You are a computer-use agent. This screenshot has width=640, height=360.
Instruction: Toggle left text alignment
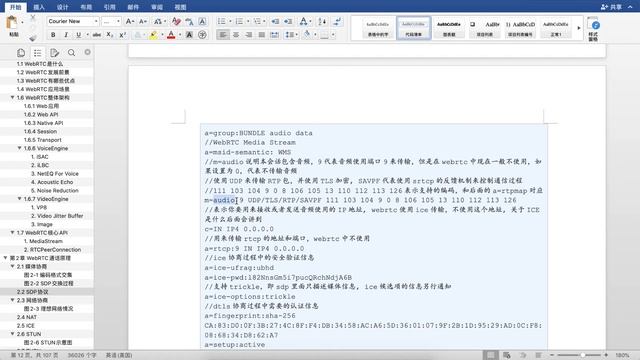coord(223,35)
